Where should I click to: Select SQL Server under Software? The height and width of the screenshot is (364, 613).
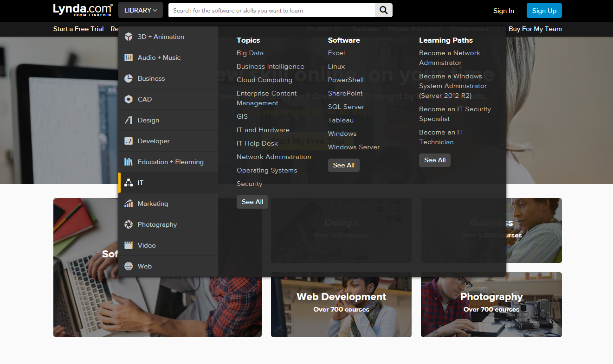tap(346, 107)
